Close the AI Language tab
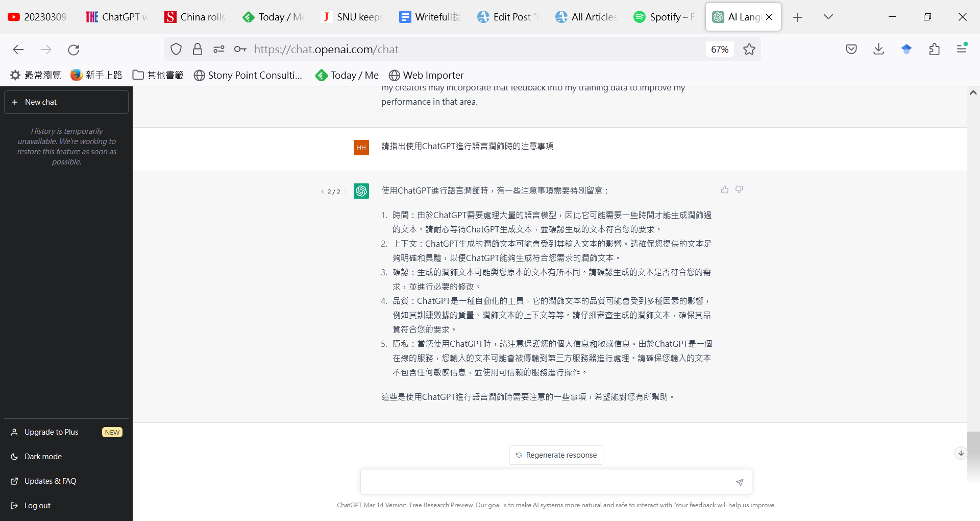This screenshot has width=980, height=521. coord(769,17)
